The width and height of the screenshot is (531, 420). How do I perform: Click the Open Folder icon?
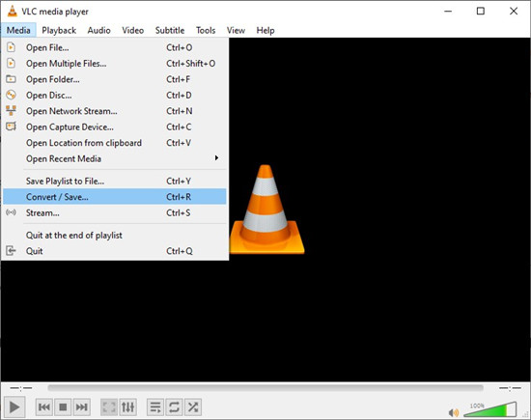[11, 79]
